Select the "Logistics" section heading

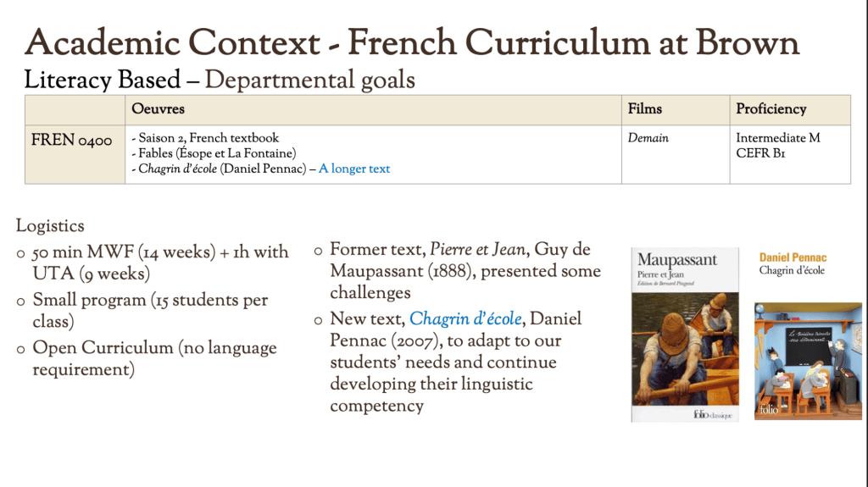[x=50, y=226]
